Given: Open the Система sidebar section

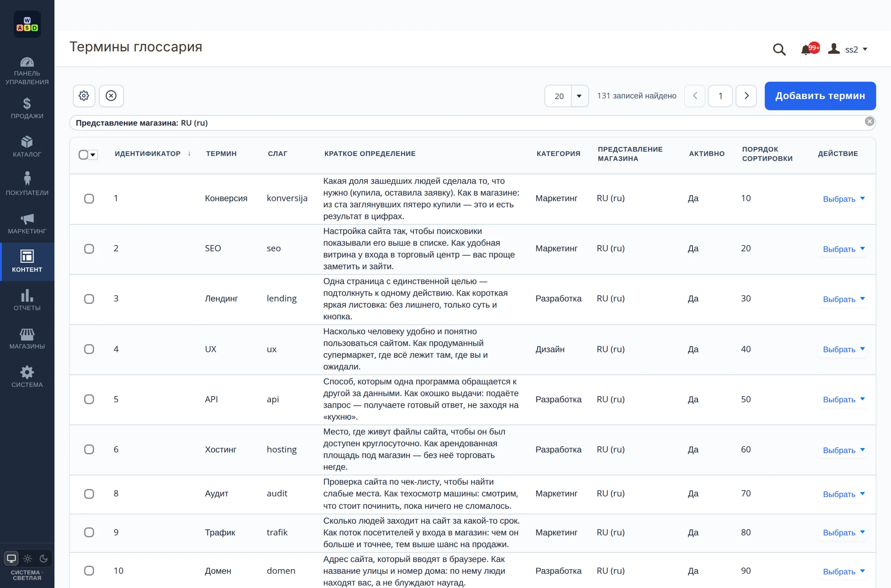Looking at the screenshot, I should click(x=27, y=377).
